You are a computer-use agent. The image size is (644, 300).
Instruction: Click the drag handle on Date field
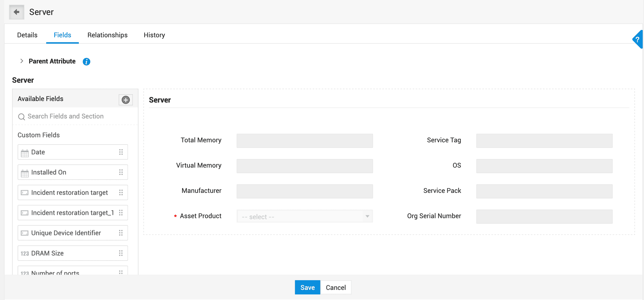pos(121,152)
